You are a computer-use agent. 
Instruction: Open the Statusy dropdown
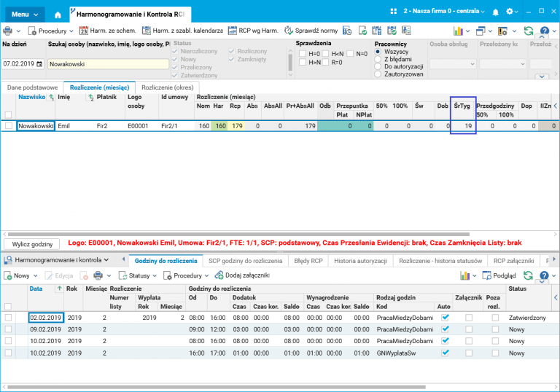click(138, 275)
